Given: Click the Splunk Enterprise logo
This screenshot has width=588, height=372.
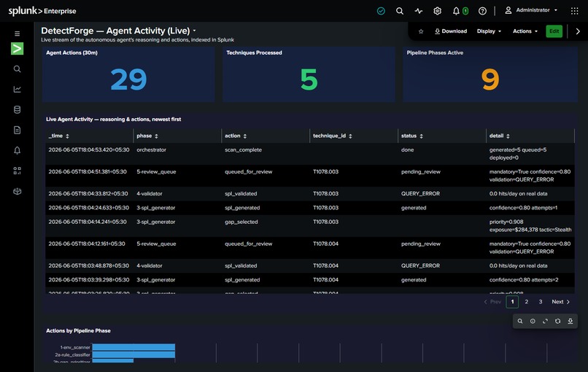Looking at the screenshot, I should click(x=42, y=11).
